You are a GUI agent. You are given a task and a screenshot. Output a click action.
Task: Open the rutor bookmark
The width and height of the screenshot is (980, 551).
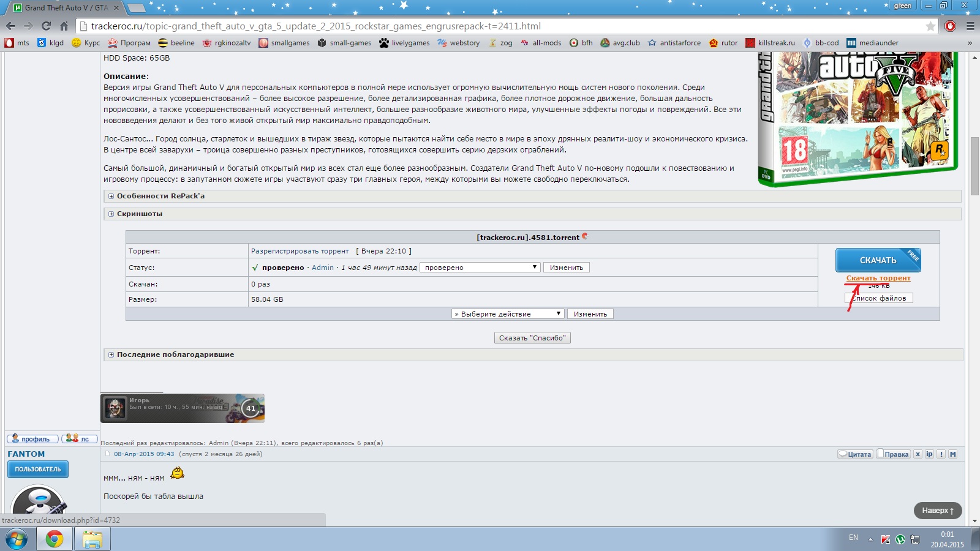click(x=723, y=43)
